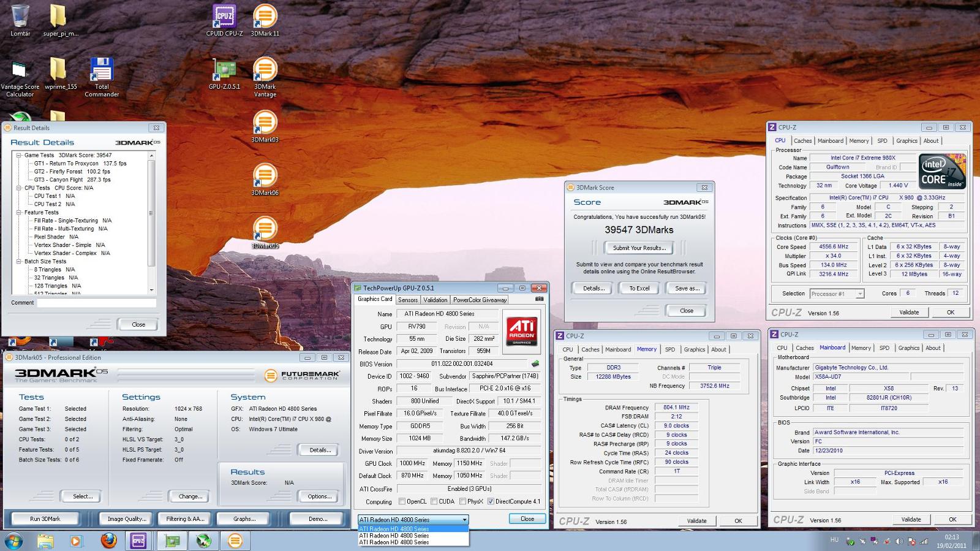Switch to Sensors tab in GPU-Z

[408, 300]
